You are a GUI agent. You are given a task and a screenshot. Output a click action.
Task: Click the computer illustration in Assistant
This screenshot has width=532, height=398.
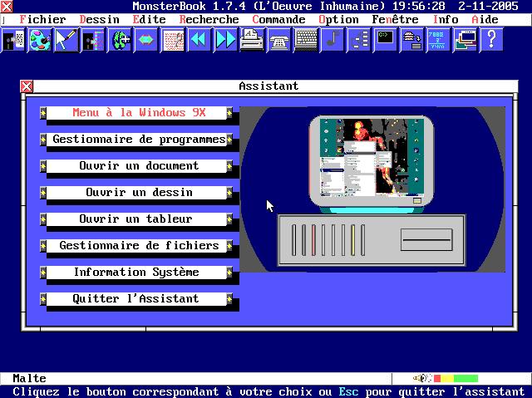372,189
